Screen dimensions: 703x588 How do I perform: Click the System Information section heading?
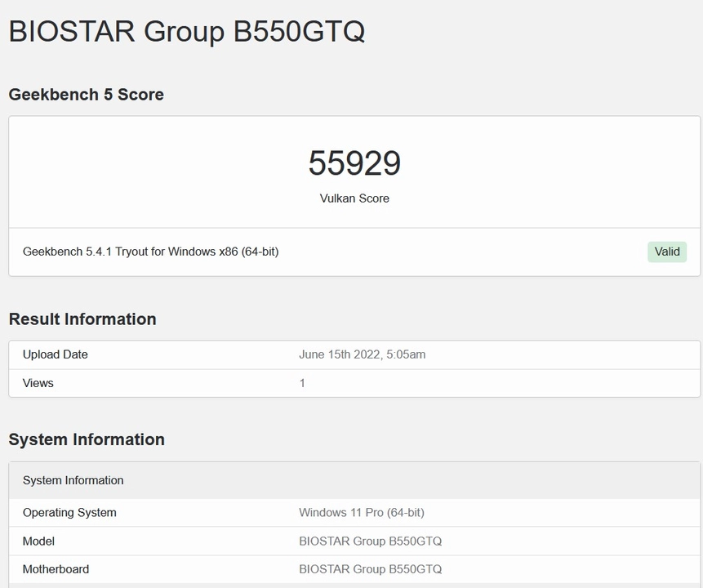tap(87, 439)
